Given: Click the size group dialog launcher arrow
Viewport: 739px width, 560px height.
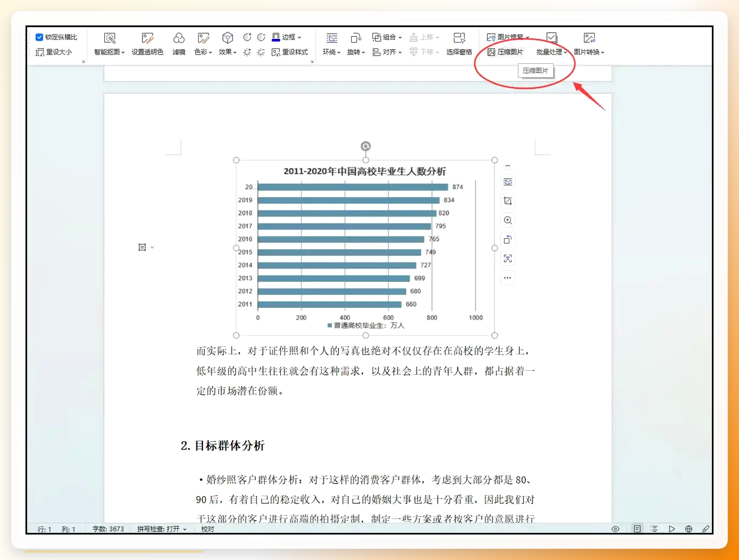Looking at the screenshot, I should [x=83, y=61].
